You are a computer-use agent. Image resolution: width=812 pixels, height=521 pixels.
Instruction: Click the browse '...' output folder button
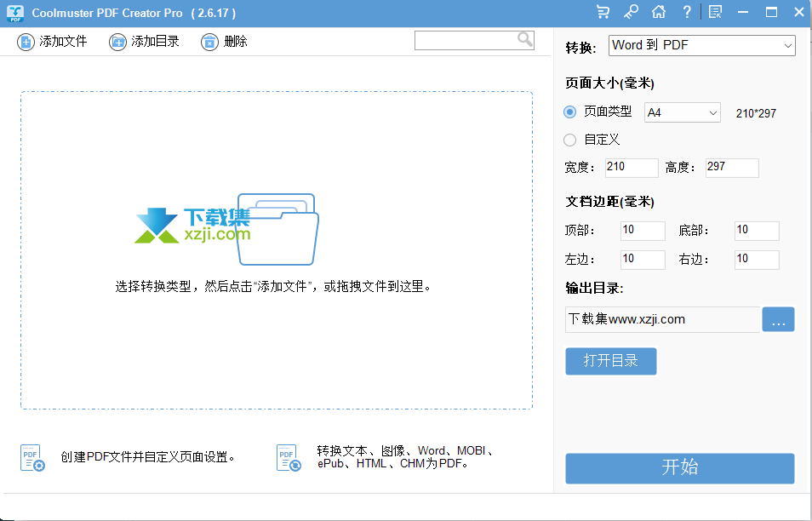[x=778, y=319]
